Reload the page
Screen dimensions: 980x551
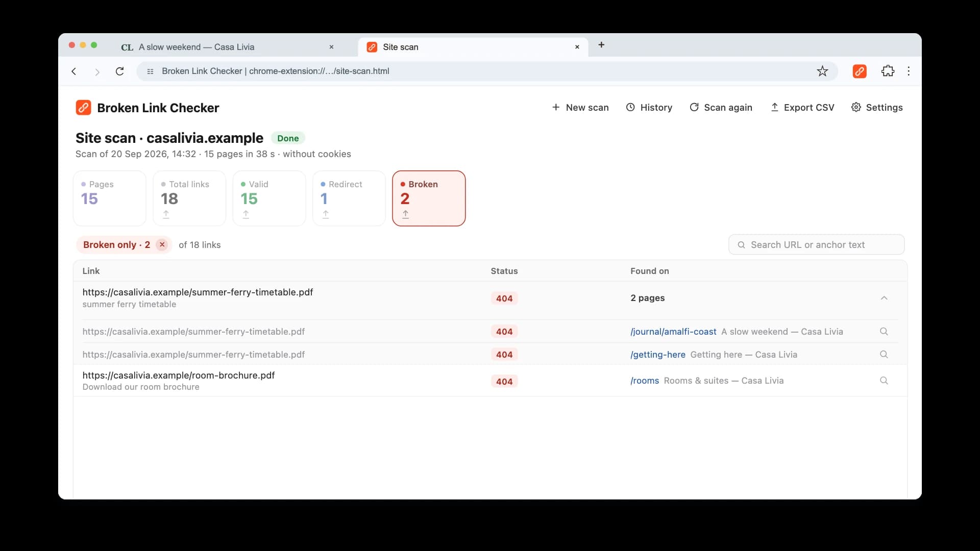point(120,71)
